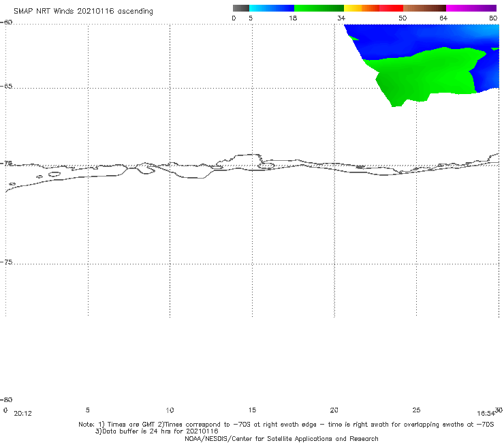The image size is (504, 443).
Task: Click the green segment of the color bar
Action: click(319, 8)
